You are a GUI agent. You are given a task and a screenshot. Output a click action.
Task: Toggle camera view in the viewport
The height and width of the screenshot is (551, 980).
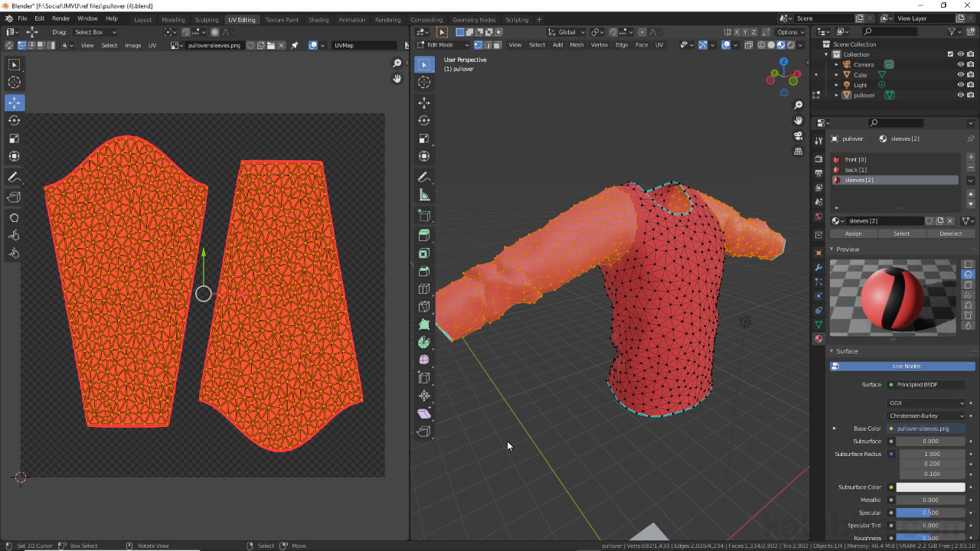pyautogui.click(x=798, y=136)
